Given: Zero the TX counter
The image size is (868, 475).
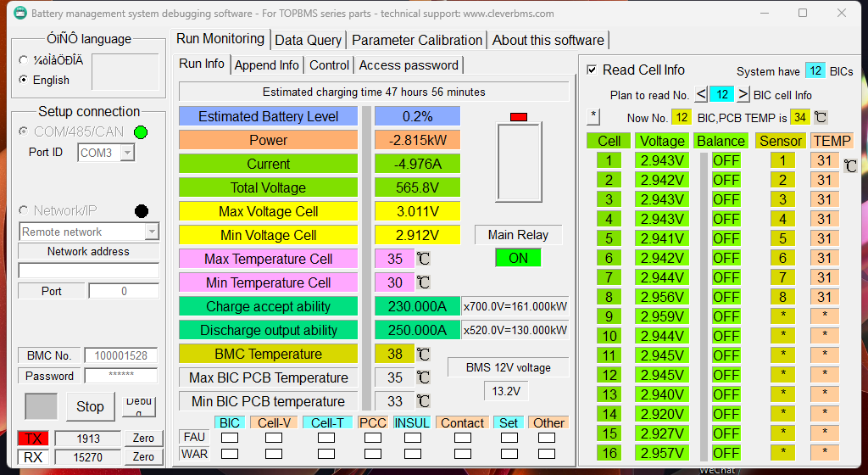Looking at the screenshot, I should point(143,439).
